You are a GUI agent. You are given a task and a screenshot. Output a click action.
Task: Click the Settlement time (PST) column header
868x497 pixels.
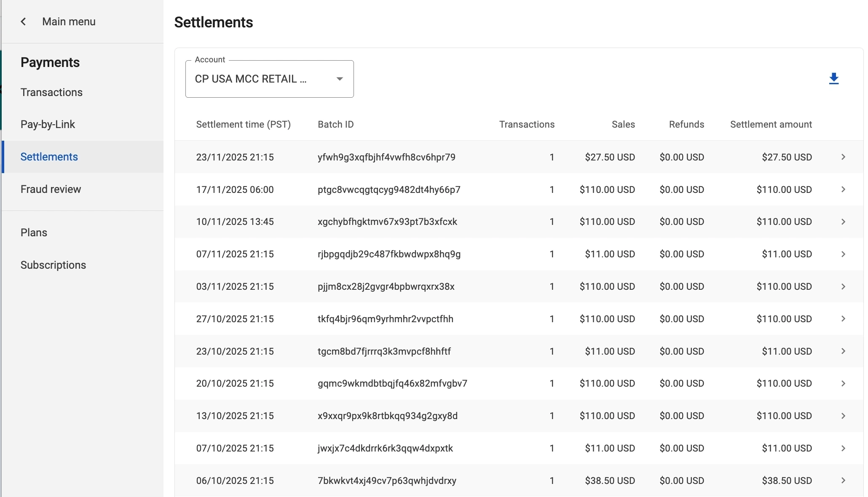tap(243, 124)
